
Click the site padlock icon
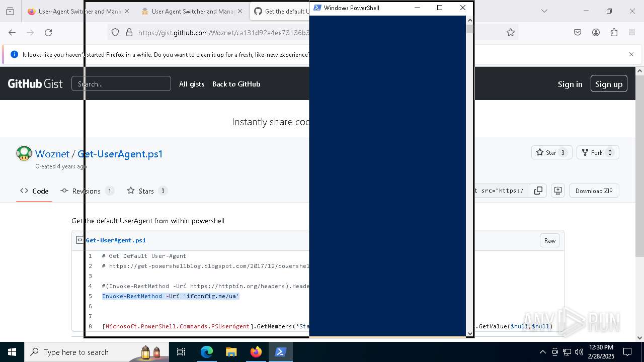point(129,32)
